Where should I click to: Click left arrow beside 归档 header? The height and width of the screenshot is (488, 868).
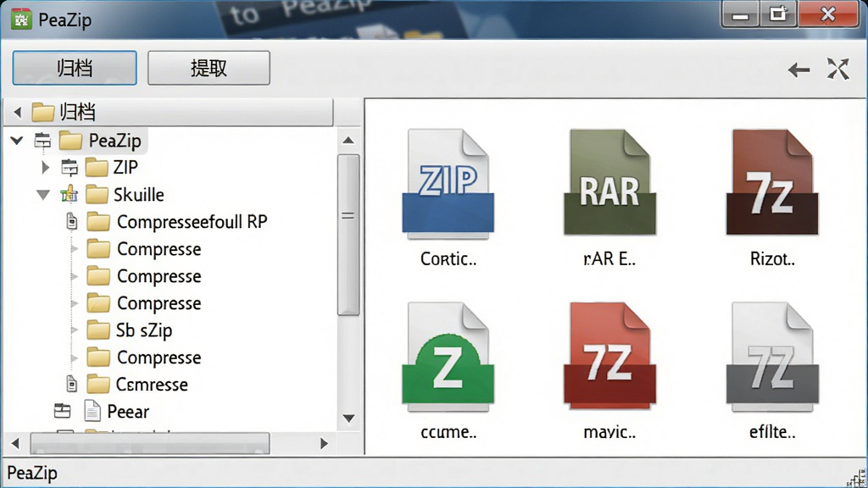(17, 113)
